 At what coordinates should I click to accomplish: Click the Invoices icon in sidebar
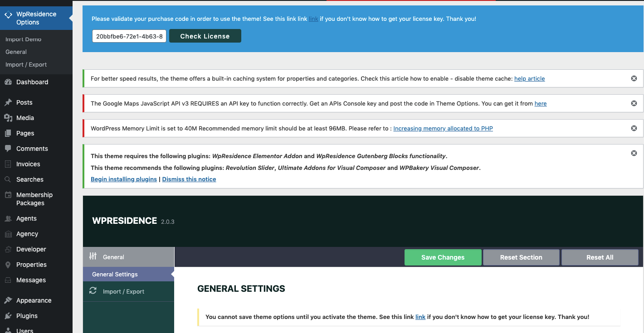click(8, 164)
